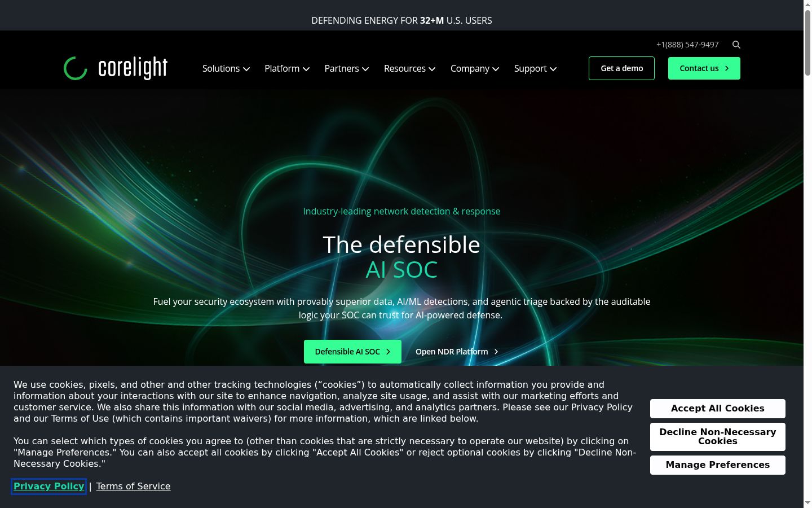Follow the Open NDR Platform link

457,352
